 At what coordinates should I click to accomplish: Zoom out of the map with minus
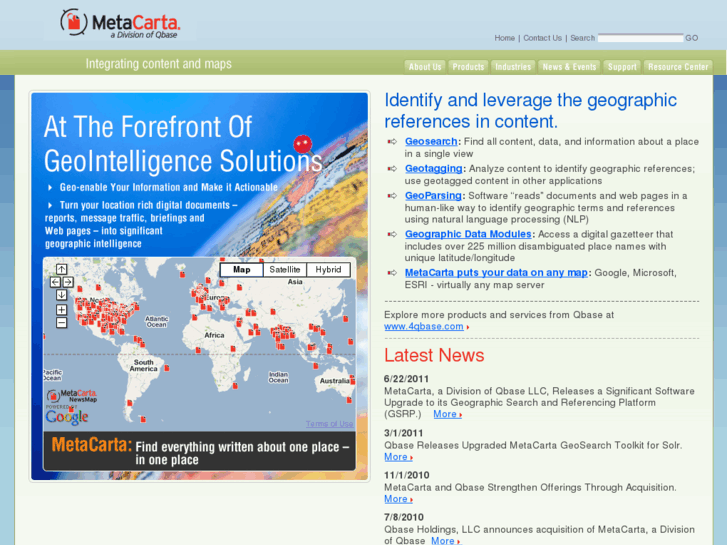62,322
